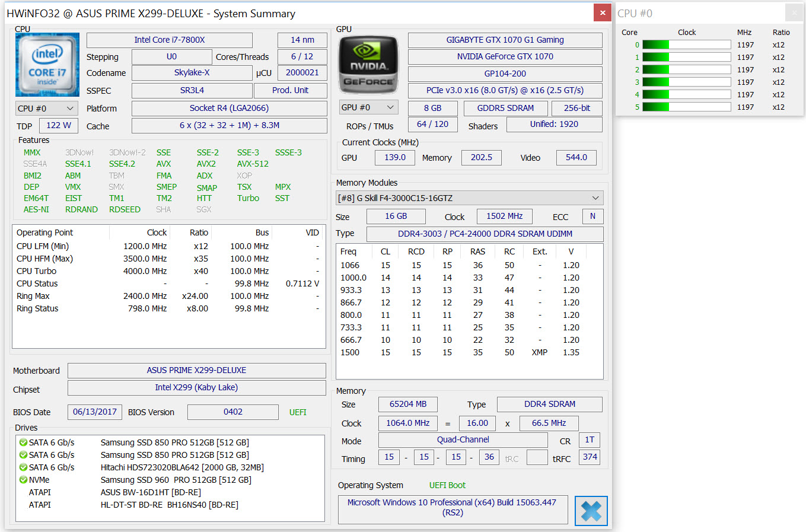806x532 pixels.
Task: Click Core 0 clock bar
Action: [x=686, y=44]
